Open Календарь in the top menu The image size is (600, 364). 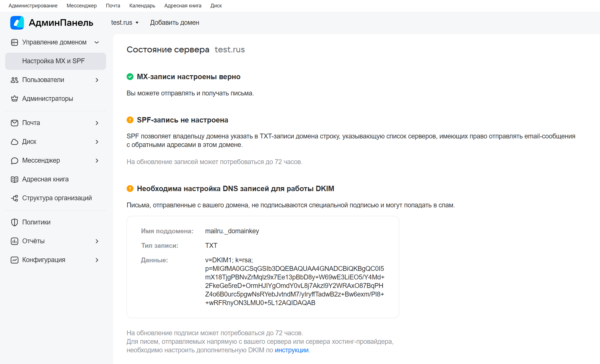[142, 6]
